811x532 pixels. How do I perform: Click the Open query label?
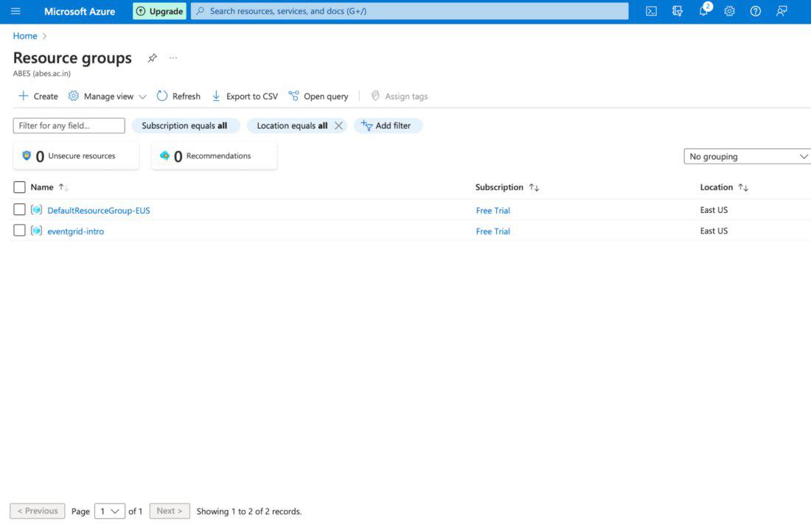[x=326, y=97]
